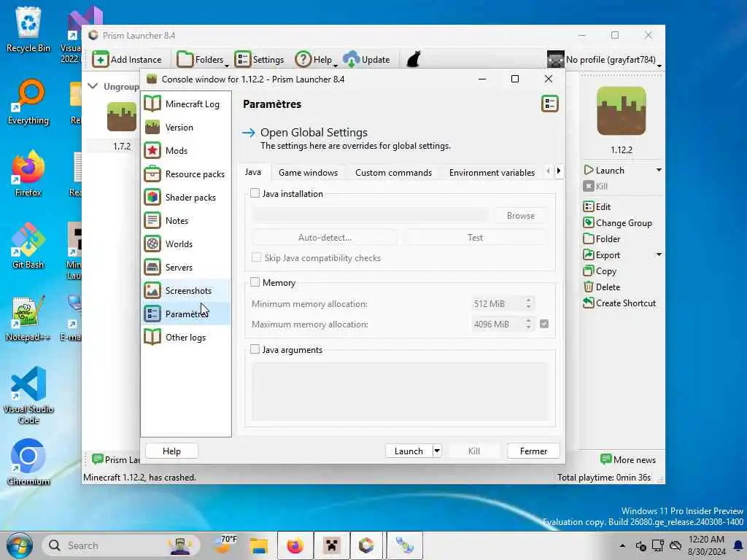Image resolution: width=747 pixels, height=560 pixels.
Task: Go to Resource packs page
Action: [x=186, y=174]
